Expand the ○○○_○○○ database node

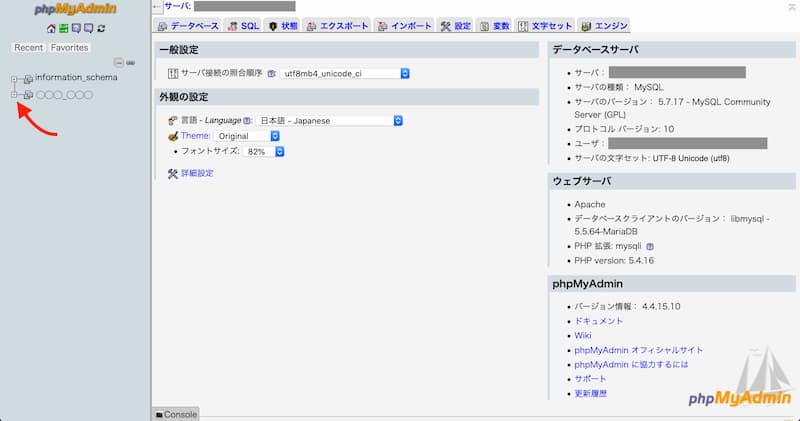(x=14, y=94)
